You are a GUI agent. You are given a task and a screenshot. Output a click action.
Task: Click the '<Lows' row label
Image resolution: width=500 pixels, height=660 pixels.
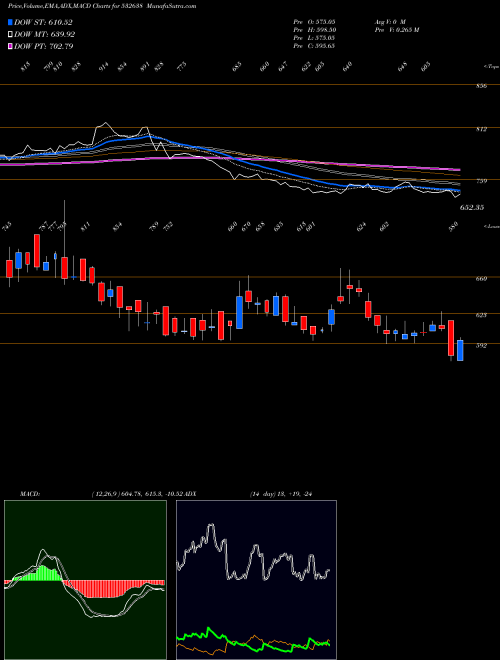pos(492,226)
